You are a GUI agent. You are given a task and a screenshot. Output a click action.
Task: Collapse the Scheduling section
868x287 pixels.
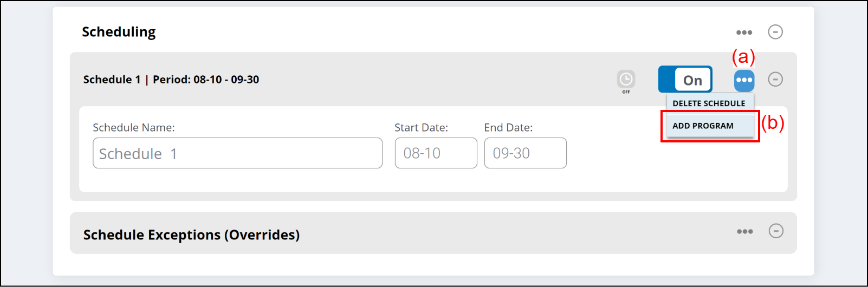[x=775, y=32]
